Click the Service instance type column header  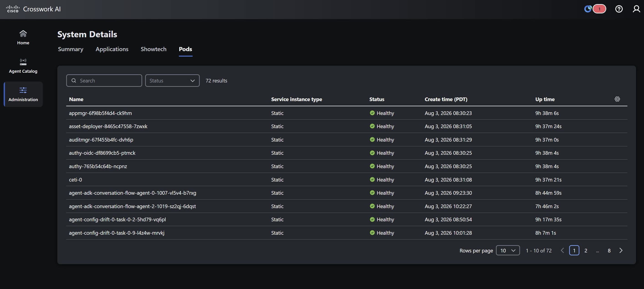[296, 99]
